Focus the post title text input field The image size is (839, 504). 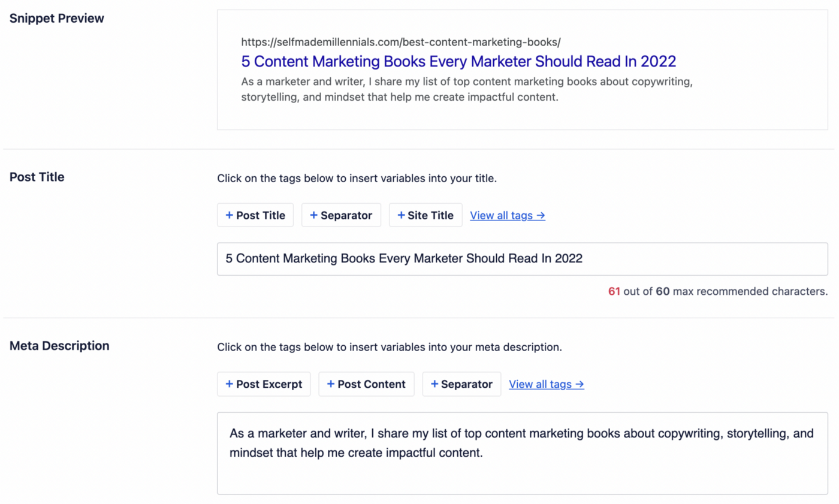pos(521,259)
